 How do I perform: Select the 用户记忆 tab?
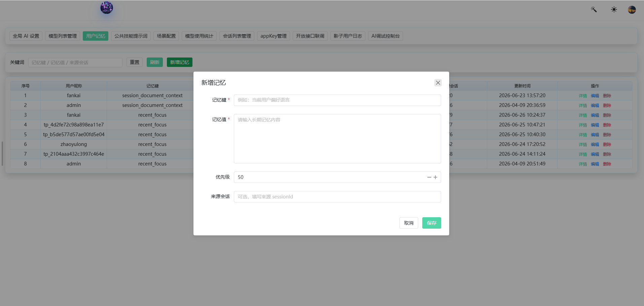click(96, 36)
